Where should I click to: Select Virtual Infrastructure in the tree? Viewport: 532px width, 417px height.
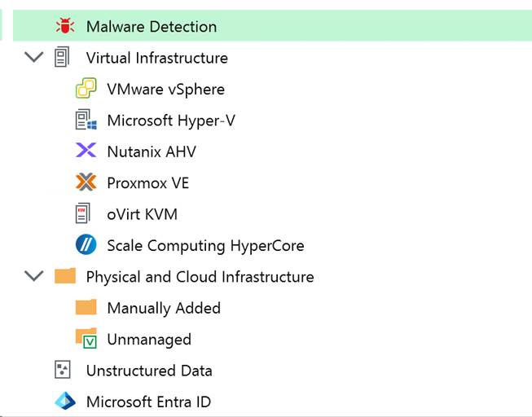pyautogui.click(x=156, y=58)
